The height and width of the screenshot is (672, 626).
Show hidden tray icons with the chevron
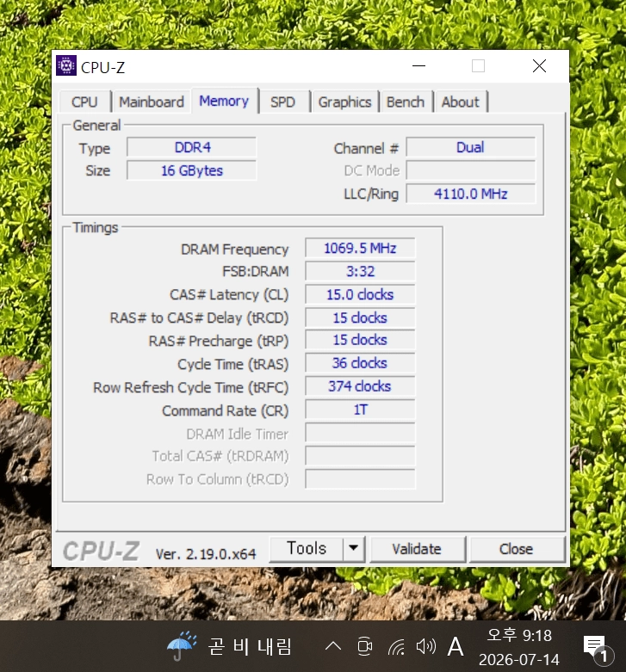point(333,646)
